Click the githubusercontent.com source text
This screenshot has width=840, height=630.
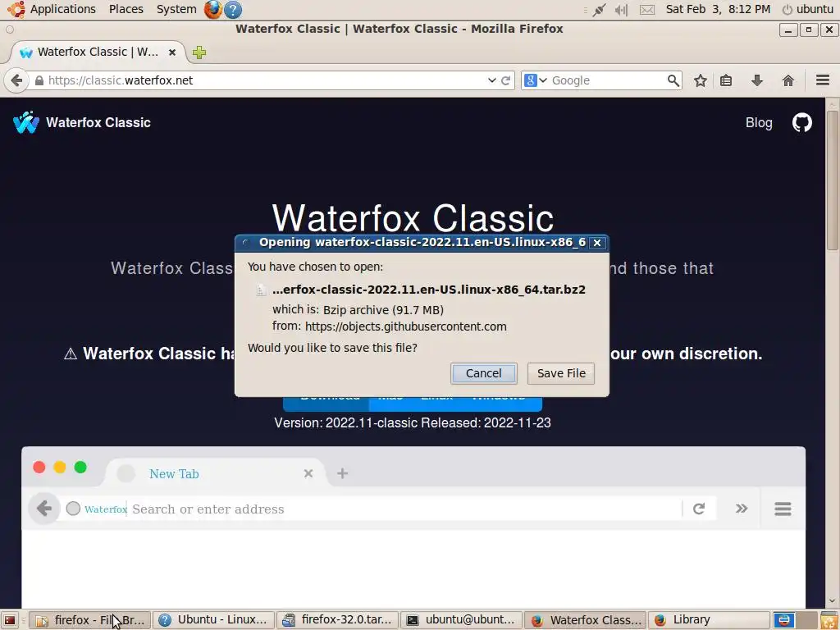click(405, 326)
